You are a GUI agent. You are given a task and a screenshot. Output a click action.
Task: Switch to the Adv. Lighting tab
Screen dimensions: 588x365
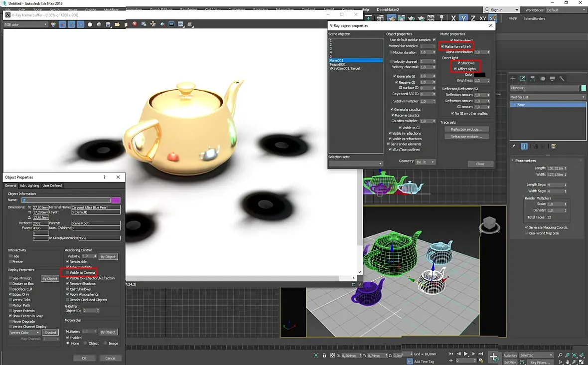coord(29,185)
